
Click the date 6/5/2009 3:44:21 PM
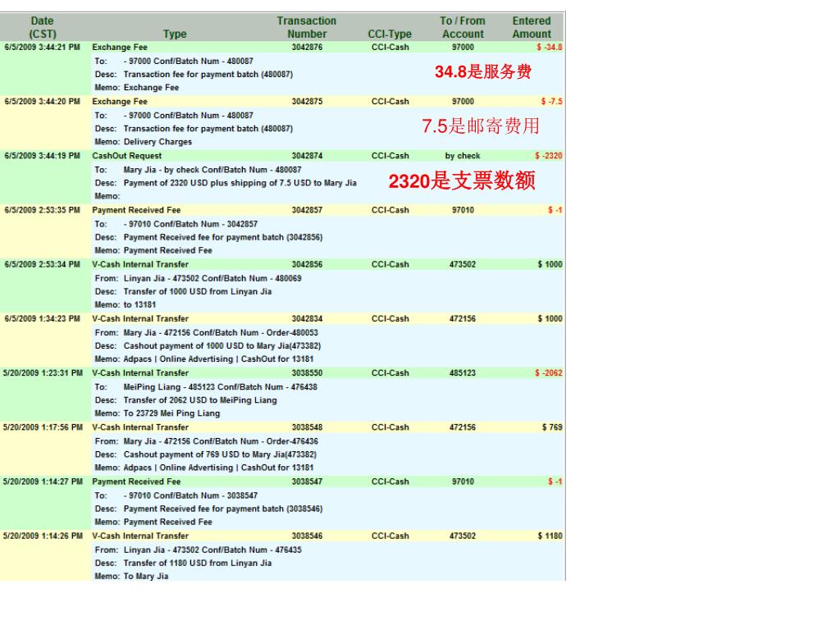43,47
